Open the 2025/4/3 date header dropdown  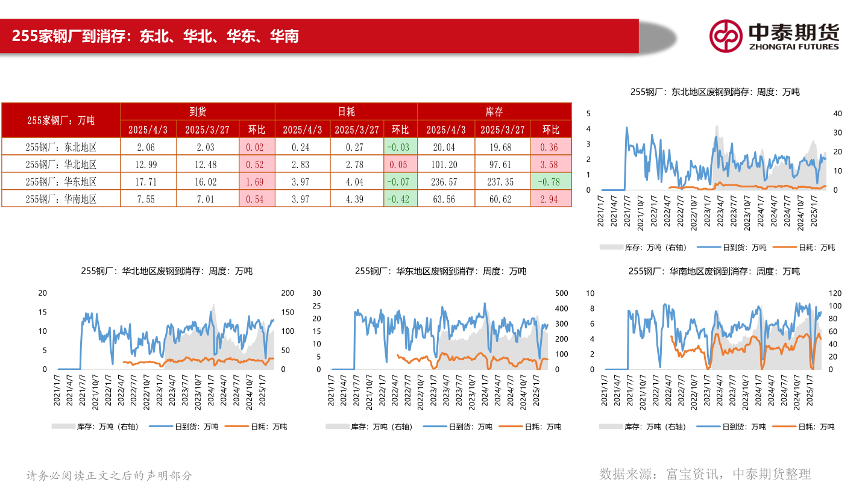click(x=147, y=128)
